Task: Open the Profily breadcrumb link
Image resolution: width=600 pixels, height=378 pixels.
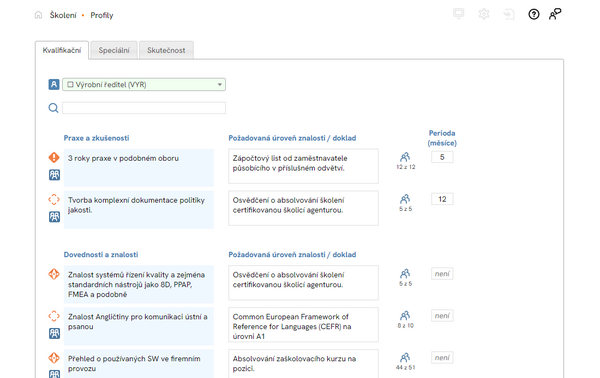Action: point(102,15)
